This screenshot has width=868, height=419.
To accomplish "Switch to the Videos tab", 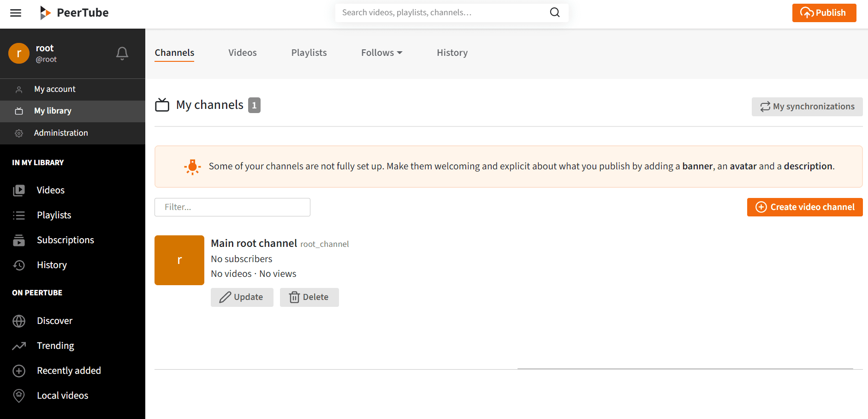I will point(242,53).
